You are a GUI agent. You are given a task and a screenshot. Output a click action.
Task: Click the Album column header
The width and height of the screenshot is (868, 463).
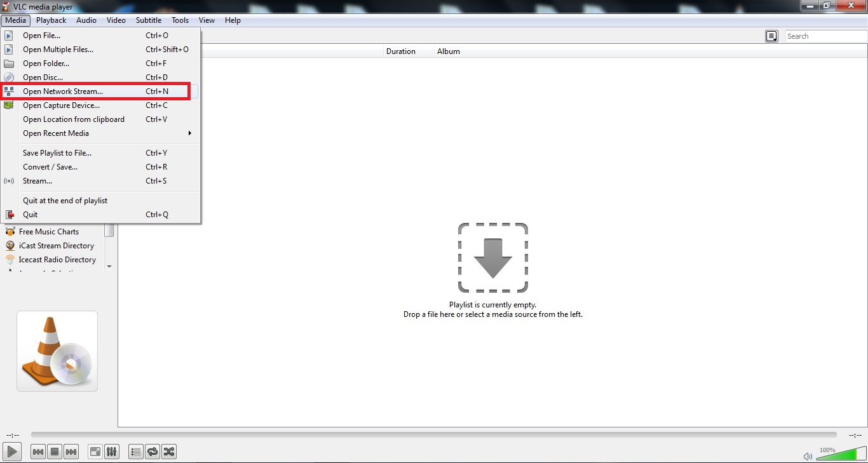(449, 51)
